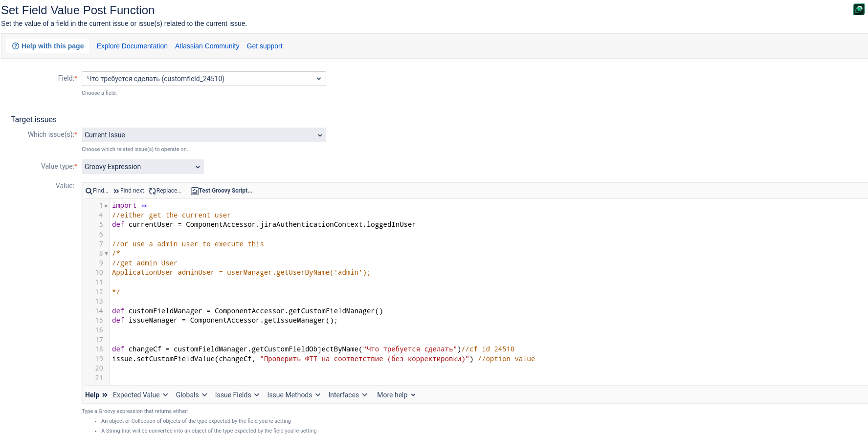Expand the folded import line marker
This screenshot has height=435, width=868.
144,206
